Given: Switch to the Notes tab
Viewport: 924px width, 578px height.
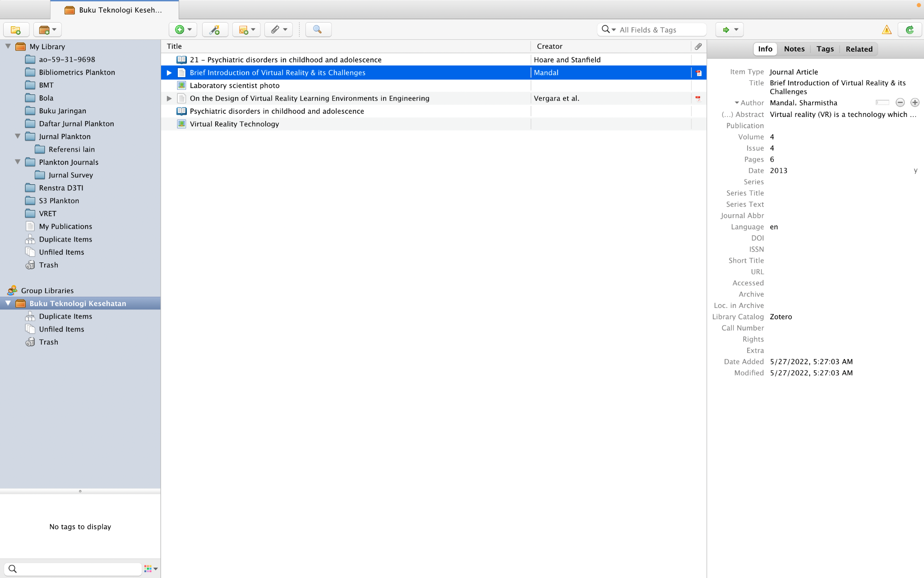Looking at the screenshot, I should pyautogui.click(x=794, y=49).
